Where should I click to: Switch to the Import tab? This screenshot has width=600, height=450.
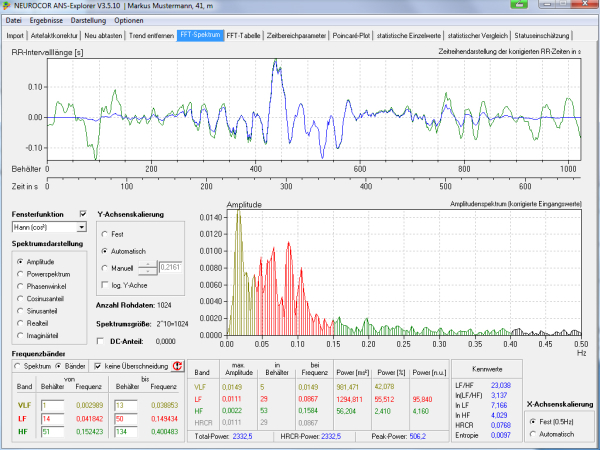[15, 36]
